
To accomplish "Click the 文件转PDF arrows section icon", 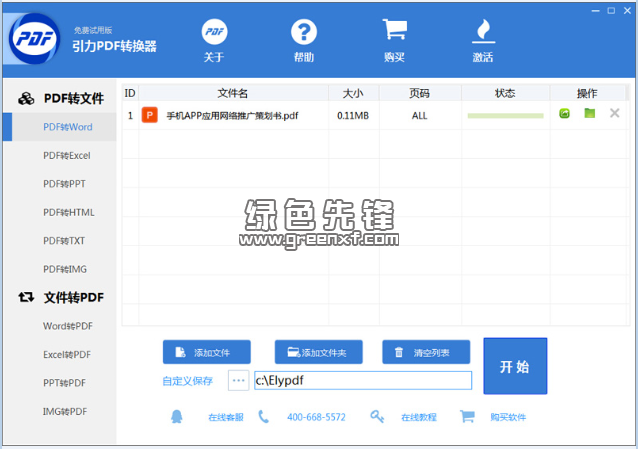I will (x=26, y=297).
